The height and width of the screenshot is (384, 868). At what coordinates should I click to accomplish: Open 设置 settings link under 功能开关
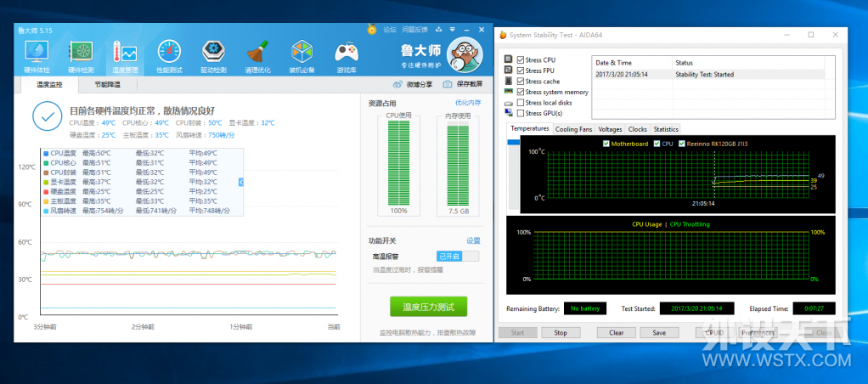(x=473, y=240)
